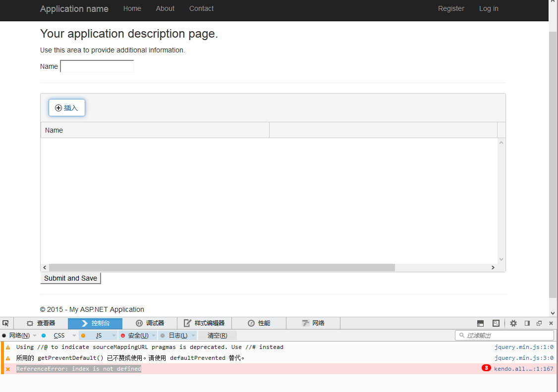Toggle the JS console filter
Image resolution: width=558 pixels, height=392 pixels.
coord(95,336)
